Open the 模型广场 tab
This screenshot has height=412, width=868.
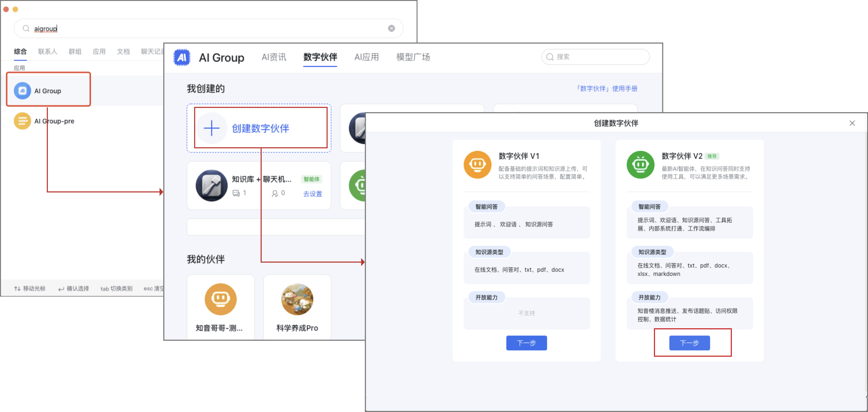click(413, 57)
